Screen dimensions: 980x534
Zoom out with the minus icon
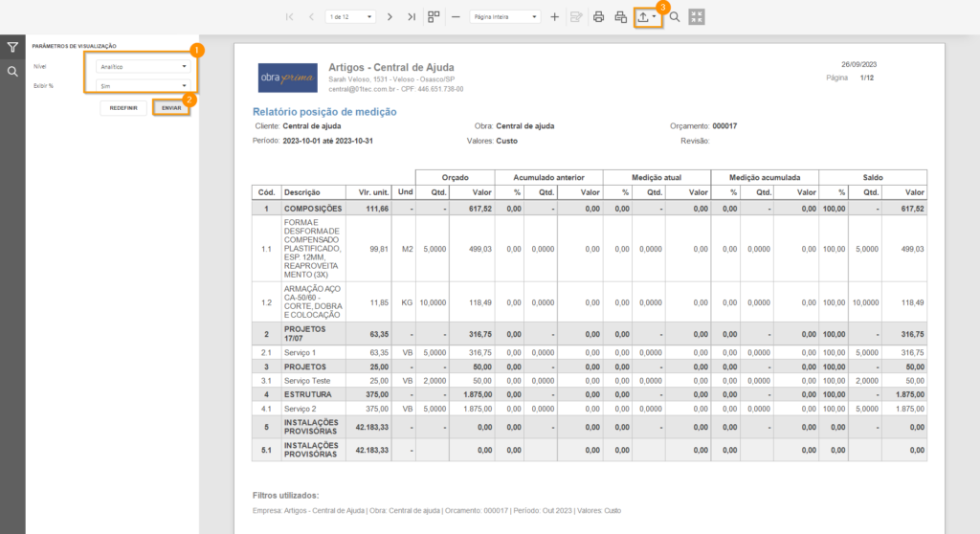[456, 17]
